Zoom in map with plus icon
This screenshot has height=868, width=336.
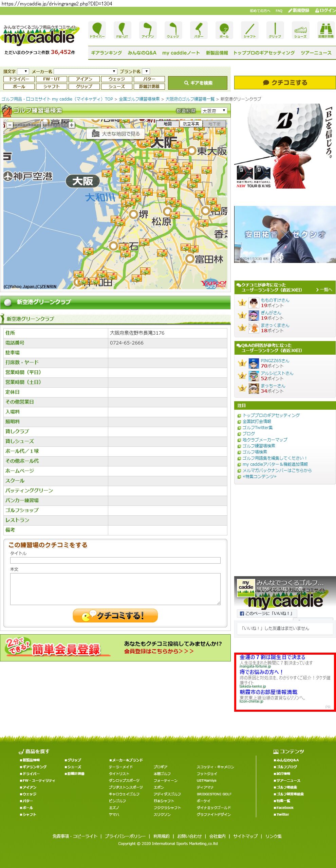(x=72, y=125)
